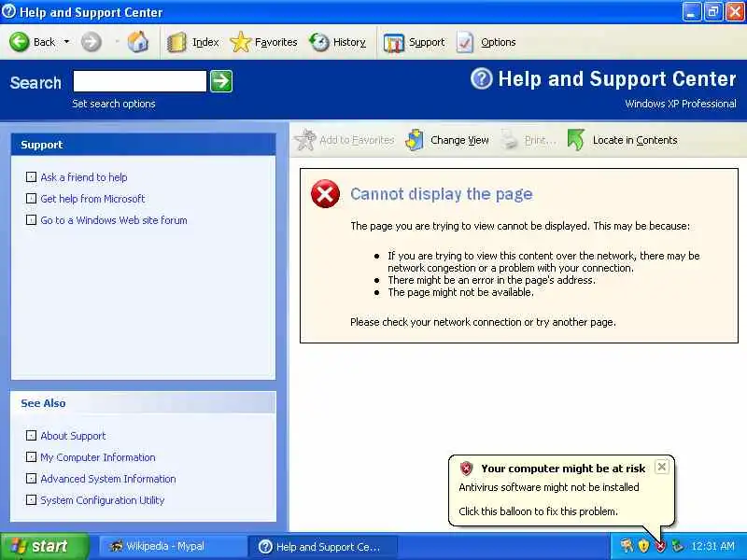Click the bullet box beside About Support
The height and width of the screenshot is (560, 747).
[x=31, y=436]
